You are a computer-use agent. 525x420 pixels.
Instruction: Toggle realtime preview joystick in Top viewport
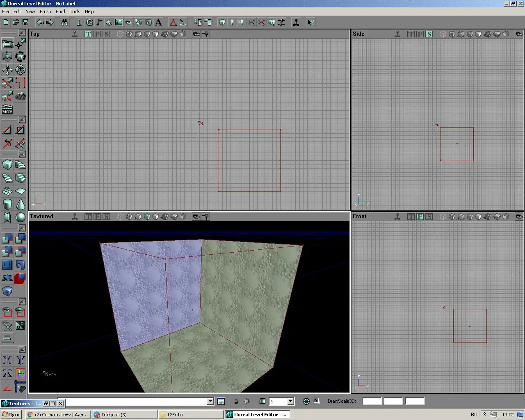(x=75, y=34)
